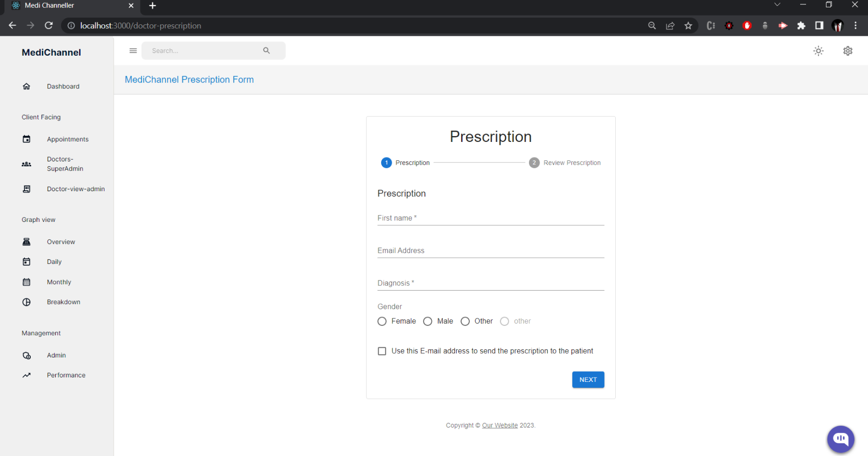
Task: Toggle light mode with the sun icon
Action: (818, 51)
